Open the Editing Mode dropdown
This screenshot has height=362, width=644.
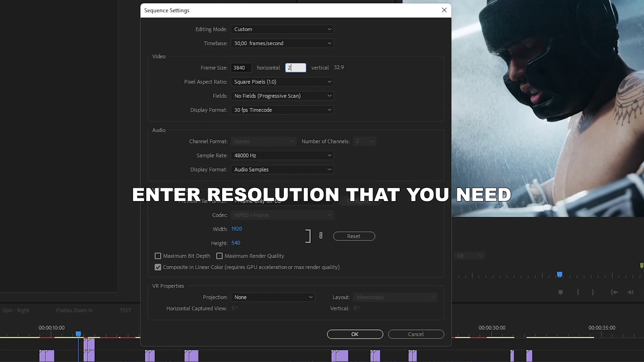coord(282,29)
